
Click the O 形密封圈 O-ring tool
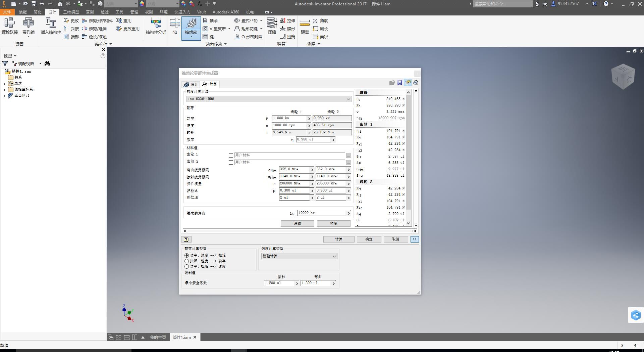click(249, 37)
